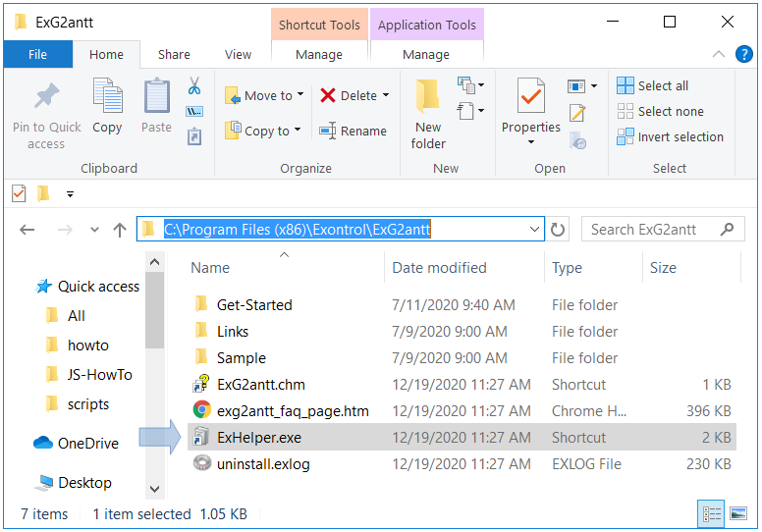The height and width of the screenshot is (532, 762).
Task: Click the Cut scissors icon
Action: (193, 85)
